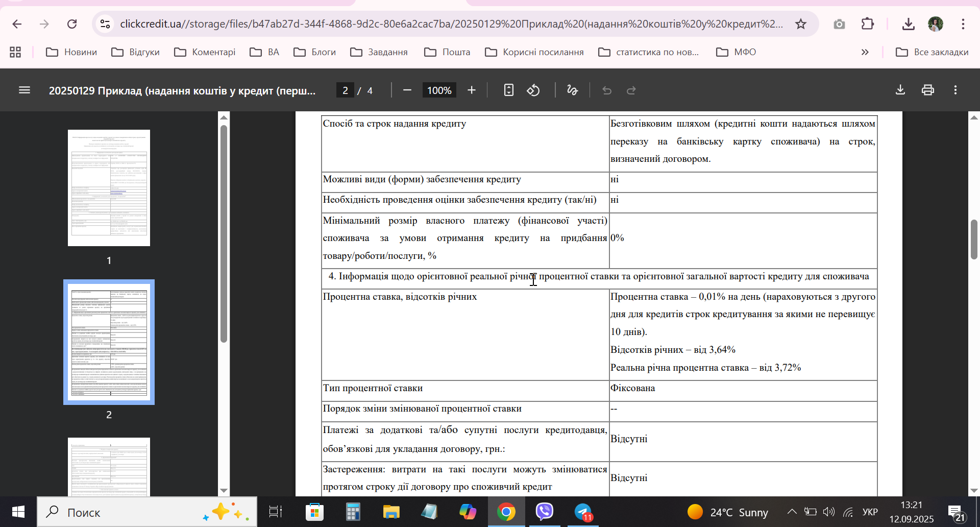Zoom in with the plus button
The width and height of the screenshot is (980, 527).
pos(472,90)
